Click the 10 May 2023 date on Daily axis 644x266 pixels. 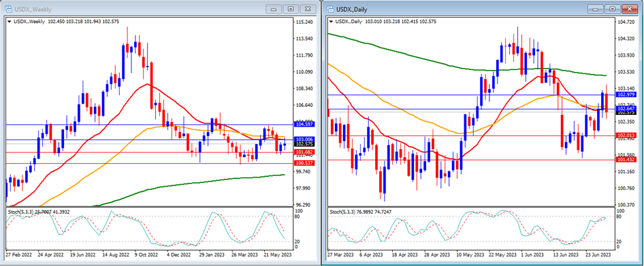click(x=469, y=255)
